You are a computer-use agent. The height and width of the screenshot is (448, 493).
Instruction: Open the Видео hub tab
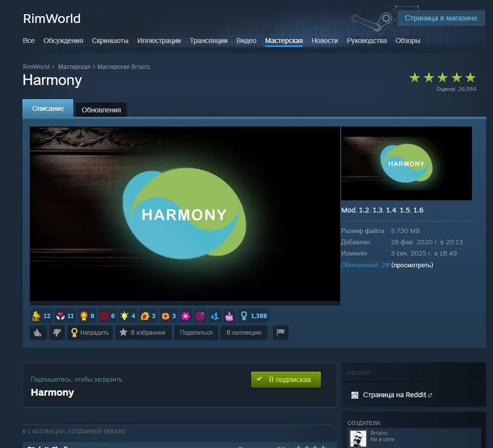pos(246,41)
